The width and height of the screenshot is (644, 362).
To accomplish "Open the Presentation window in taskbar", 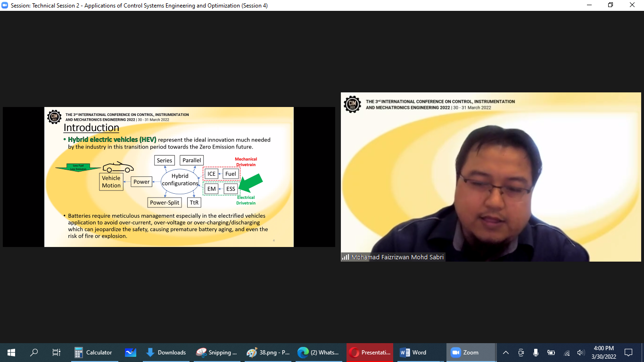I will tap(370, 352).
